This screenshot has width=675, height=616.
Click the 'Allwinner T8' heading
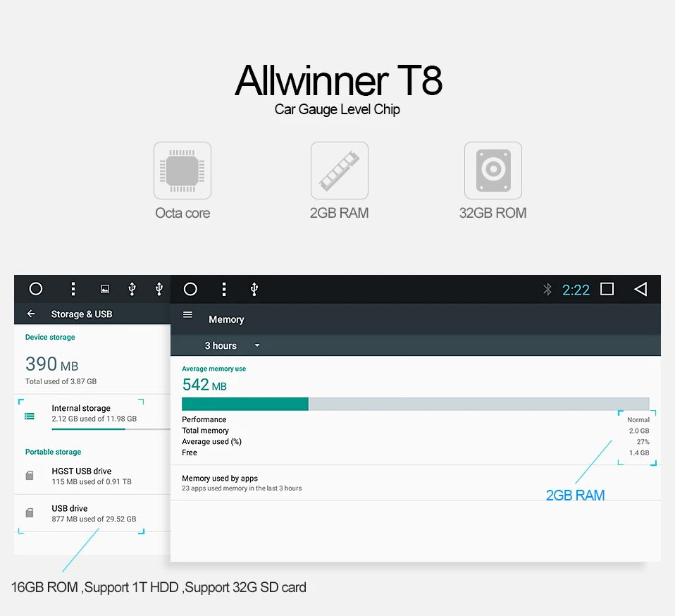click(339, 80)
